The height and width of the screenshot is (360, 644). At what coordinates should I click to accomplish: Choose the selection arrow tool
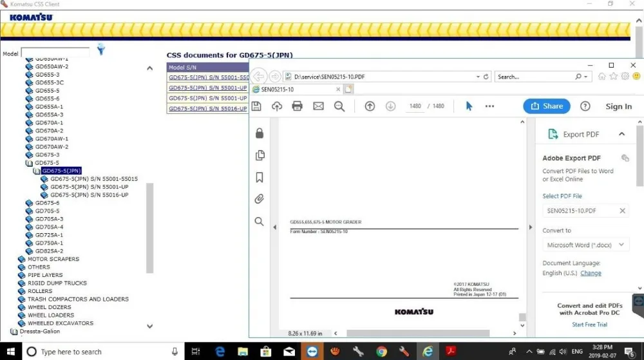click(x=469, y=106)
